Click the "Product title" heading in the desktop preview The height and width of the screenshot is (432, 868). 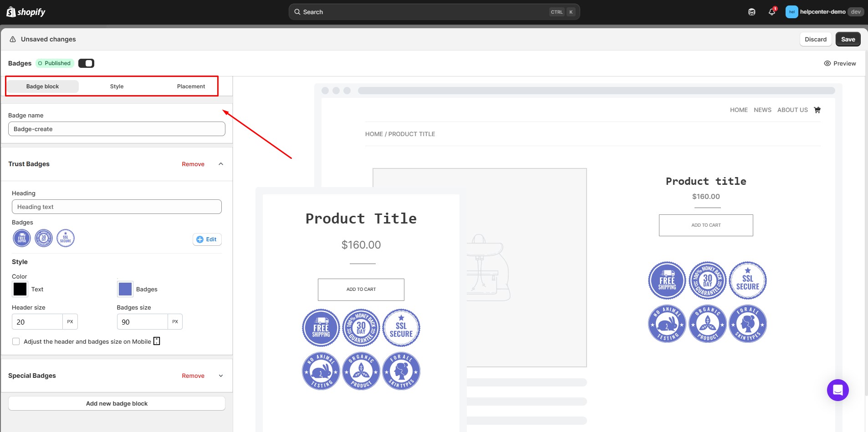706,181
